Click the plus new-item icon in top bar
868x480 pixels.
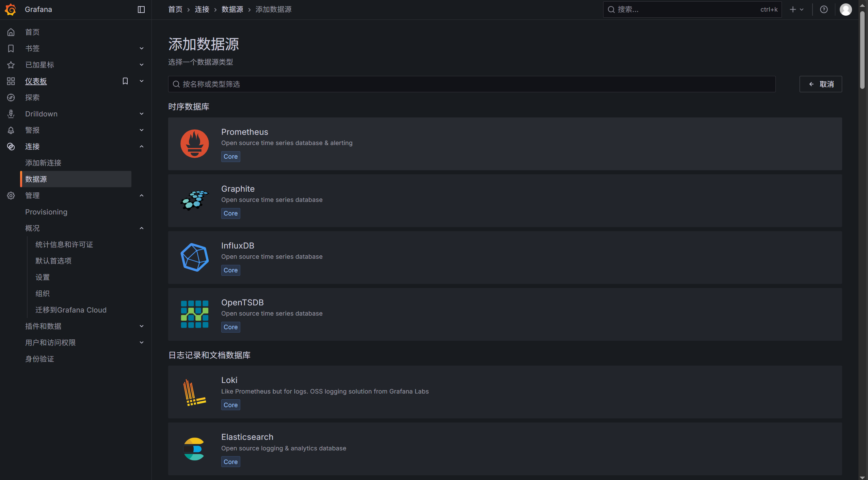tap(793, 10)
